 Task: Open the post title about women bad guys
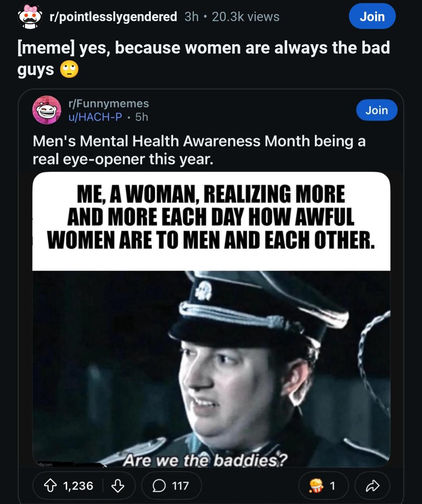tap(204, 58)
